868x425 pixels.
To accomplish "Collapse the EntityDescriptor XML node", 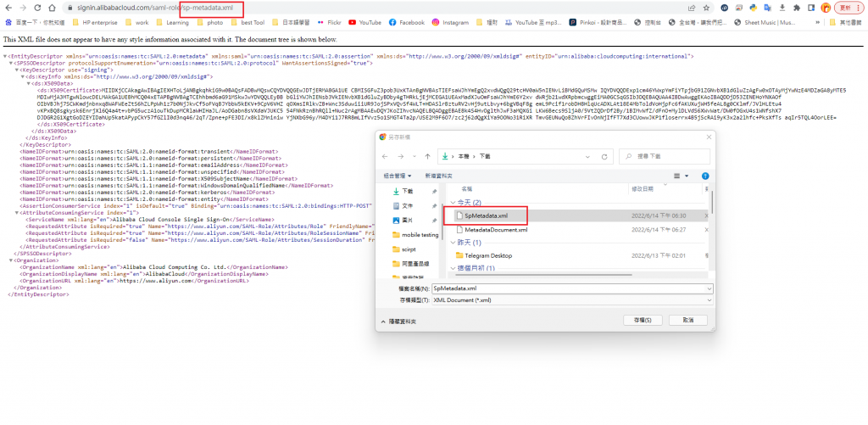I will coord(6,57).
